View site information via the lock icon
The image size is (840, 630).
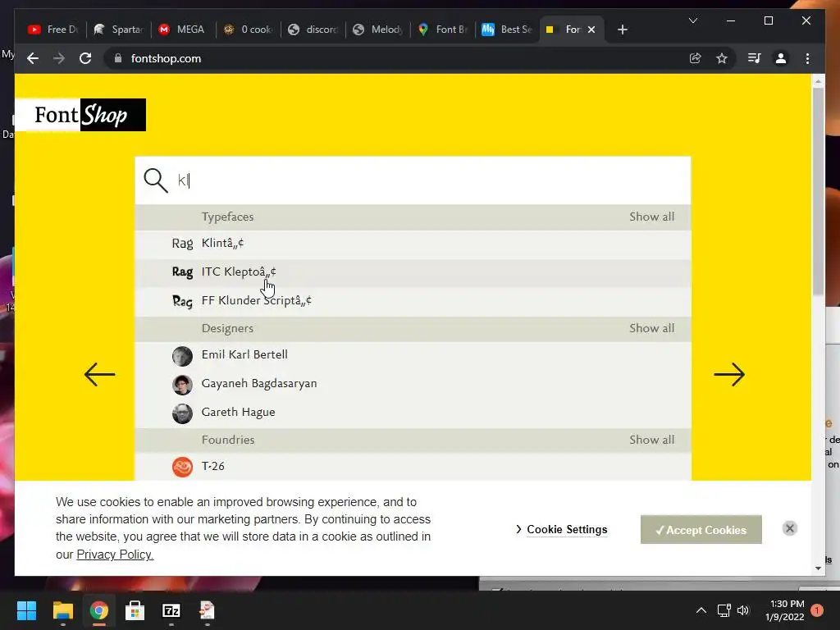[x=118, y=58]
